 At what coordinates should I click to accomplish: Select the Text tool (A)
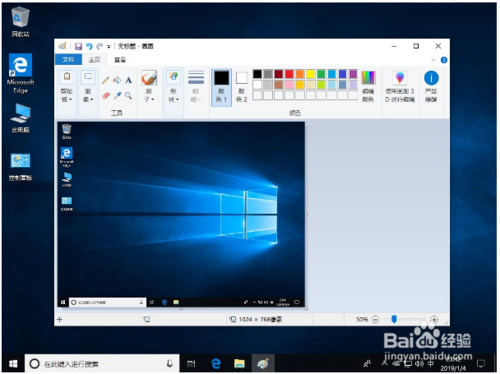(x=128, y=80)
